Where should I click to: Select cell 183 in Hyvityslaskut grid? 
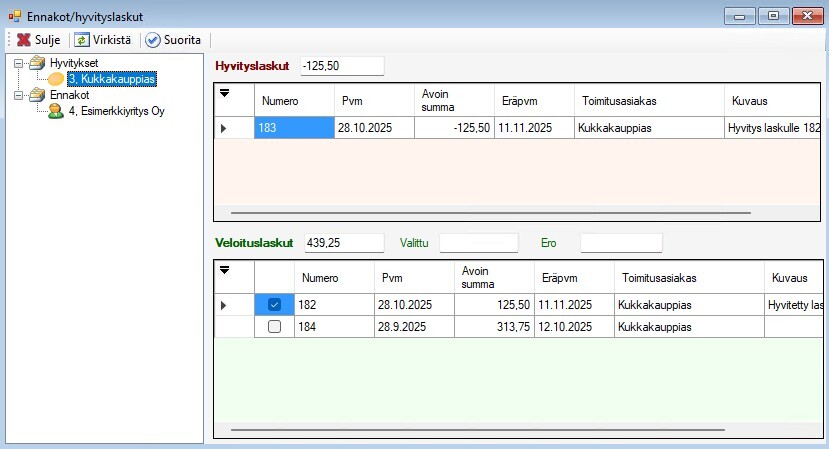coord(294,128)
